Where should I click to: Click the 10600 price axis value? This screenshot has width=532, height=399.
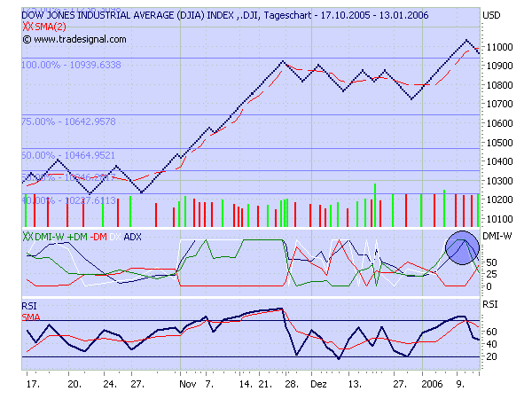pos(499,123)
